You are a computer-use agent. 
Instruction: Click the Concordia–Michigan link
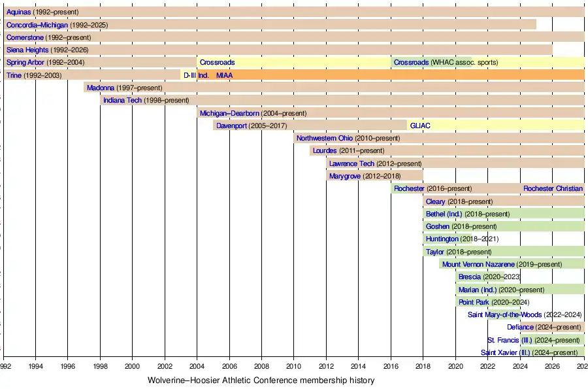(x=37, y=25)
